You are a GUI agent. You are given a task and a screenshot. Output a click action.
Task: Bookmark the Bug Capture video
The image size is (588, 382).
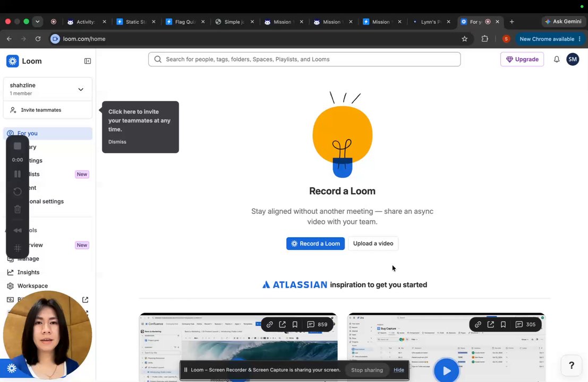[x=503, y=324]
